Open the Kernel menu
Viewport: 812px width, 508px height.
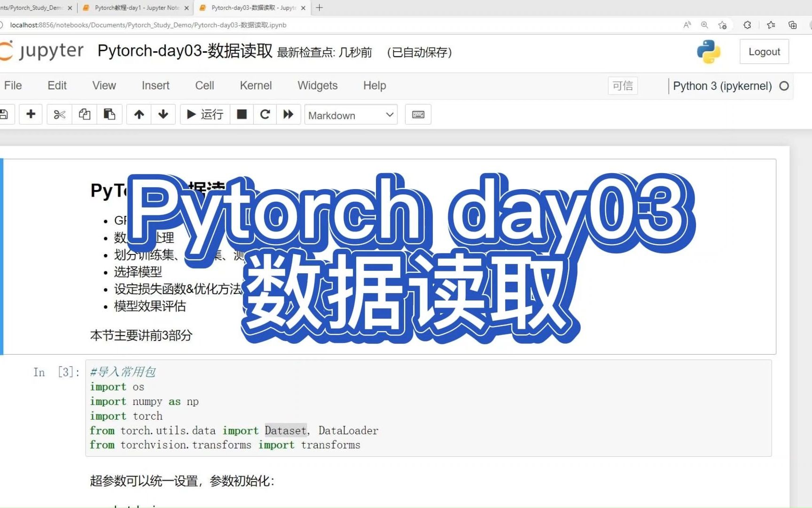256,86
